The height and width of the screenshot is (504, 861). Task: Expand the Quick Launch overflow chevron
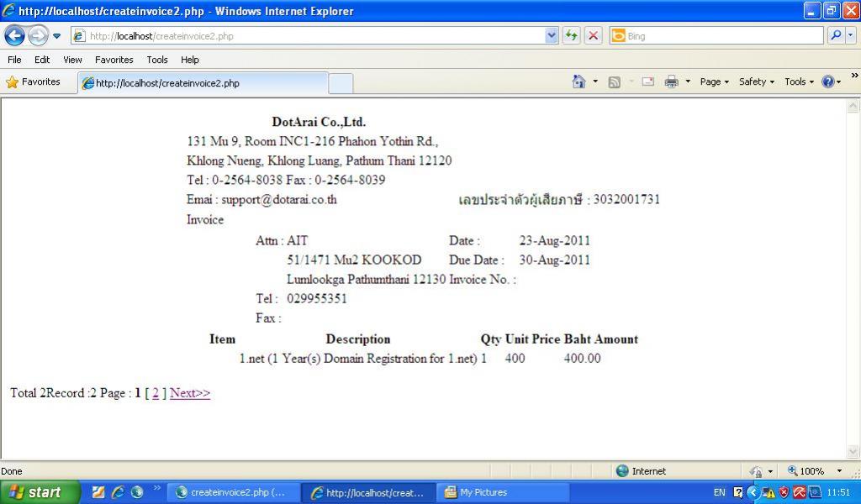click(156, 487)
